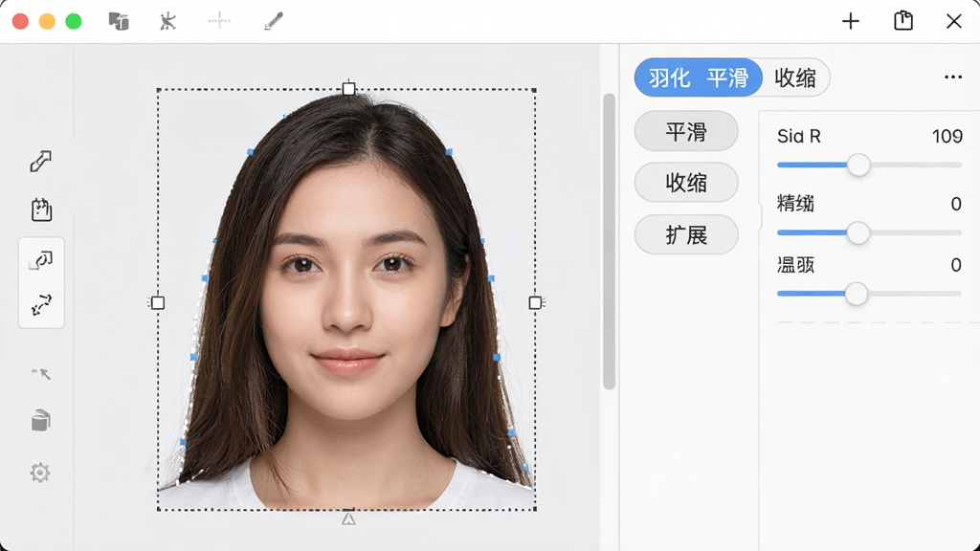This screenshot has width=980, height=551.
Task: Select the diagonal resize arrows tool
Action: tap(41, 305)
